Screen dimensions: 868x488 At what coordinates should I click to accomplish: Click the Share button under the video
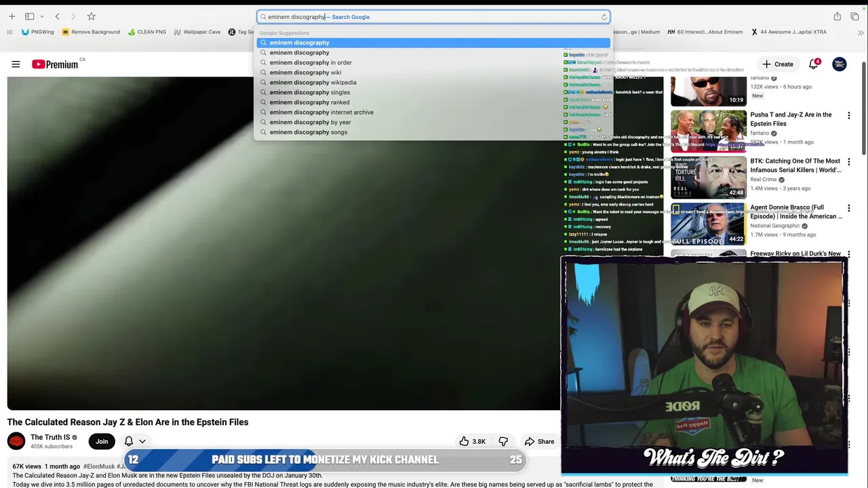click(539, 441)
